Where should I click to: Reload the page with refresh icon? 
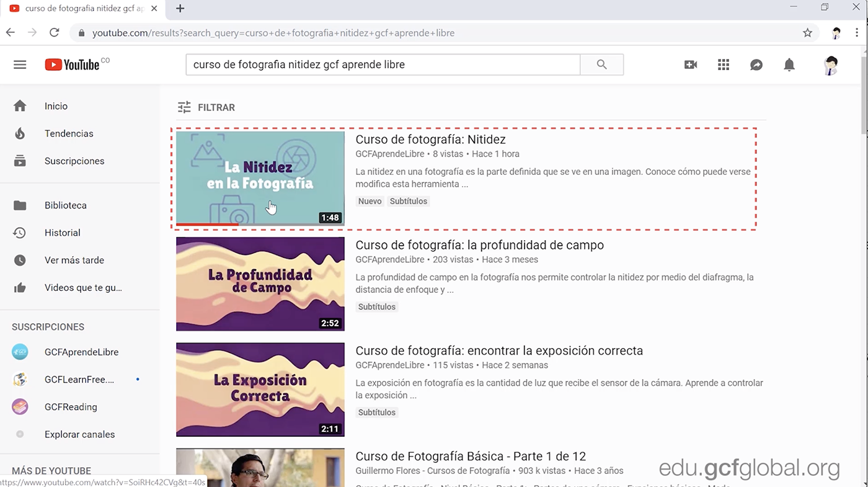pyautogui.click(x=54, y=33)
